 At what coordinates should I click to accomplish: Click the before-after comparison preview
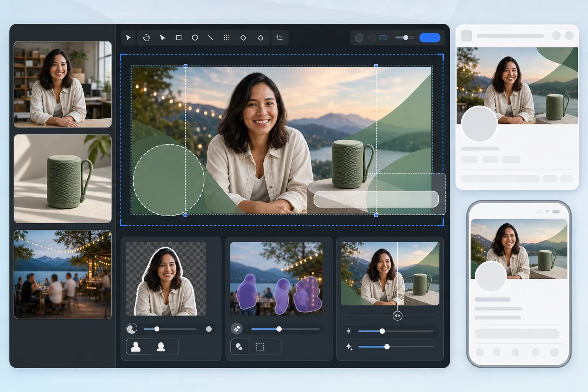coord(390,274)
